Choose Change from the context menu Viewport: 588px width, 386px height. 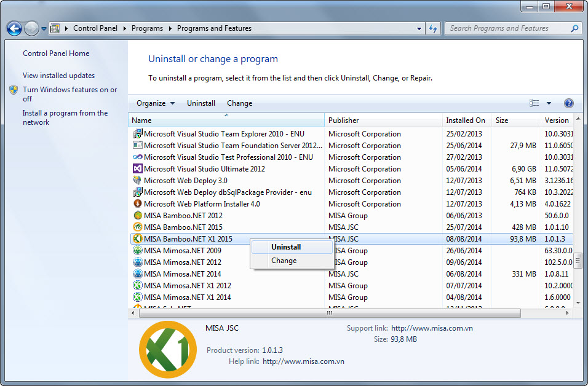click(x=292, y=261)
